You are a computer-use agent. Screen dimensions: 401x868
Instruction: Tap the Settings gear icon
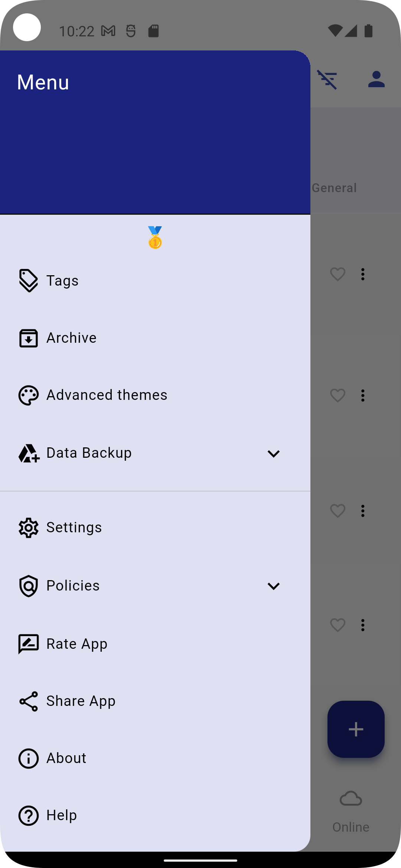(28, 528)
